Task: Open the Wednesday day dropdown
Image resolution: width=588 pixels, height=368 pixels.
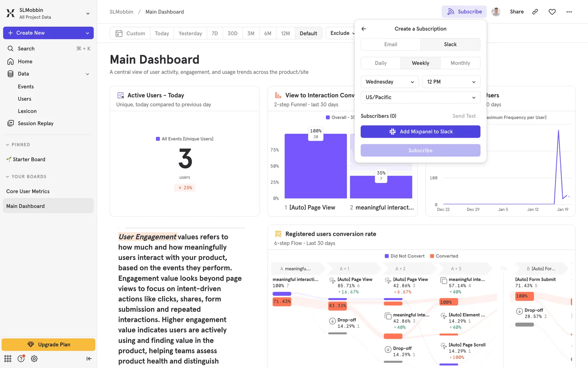Action: coord(390,82)
